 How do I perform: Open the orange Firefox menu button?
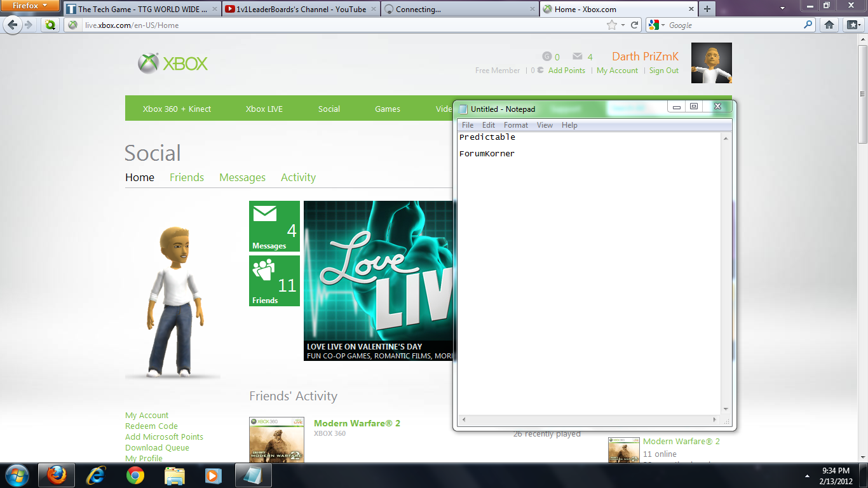29,5
